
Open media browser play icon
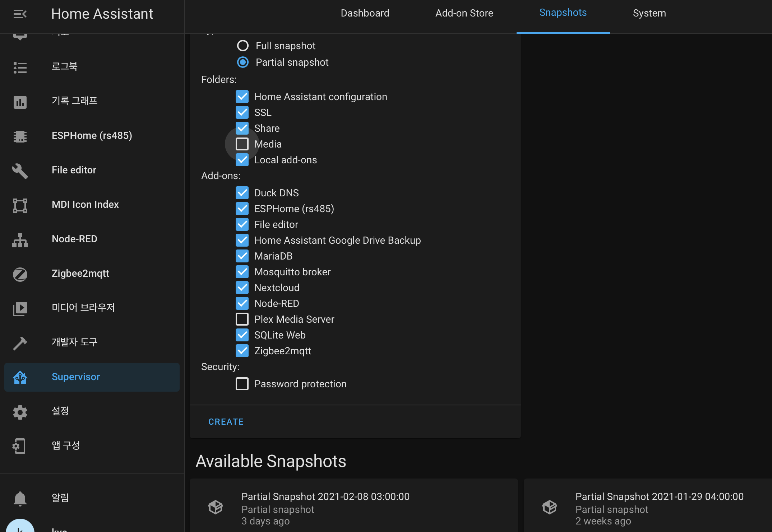coord(20,309)
